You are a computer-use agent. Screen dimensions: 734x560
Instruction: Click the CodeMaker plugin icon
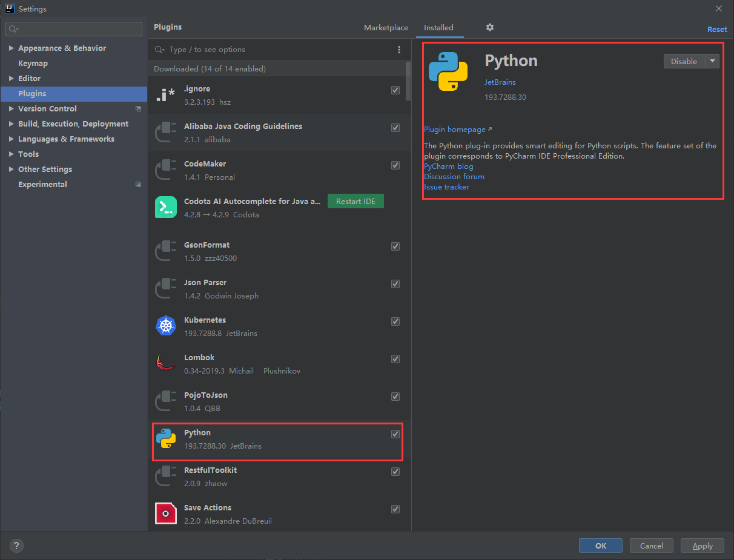coord(166,170)
